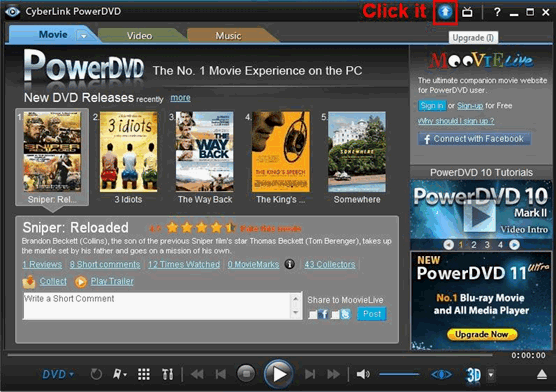Viewport: 556px width, 392px height.
Task: Mute the volume speaker icon
Action: 363,374
